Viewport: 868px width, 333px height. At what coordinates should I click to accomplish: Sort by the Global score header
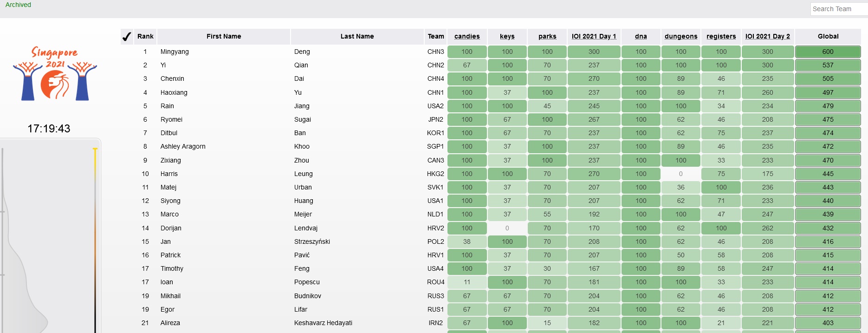pyautogui.click(x=828, y=36)
